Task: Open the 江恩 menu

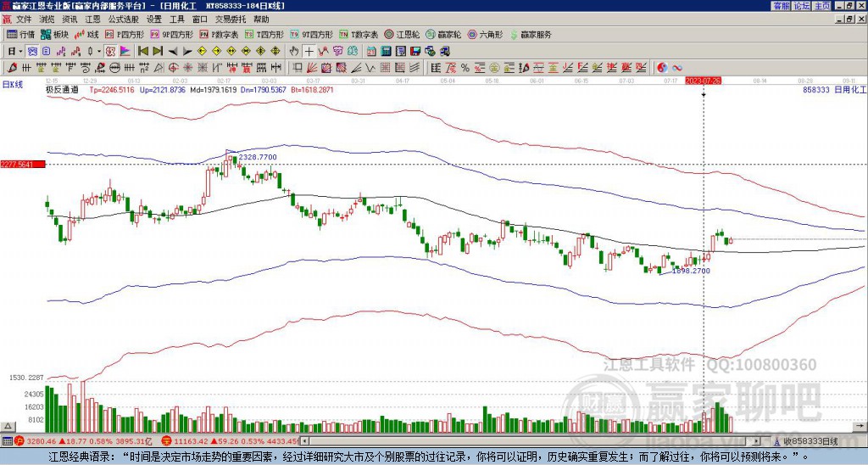Action: click(x=93, y=20)
